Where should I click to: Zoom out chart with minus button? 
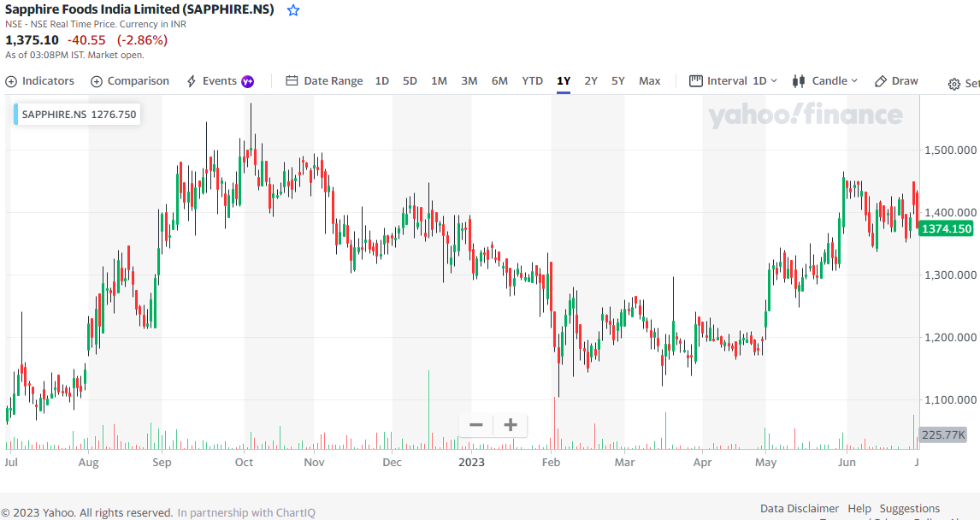[476, 425]
